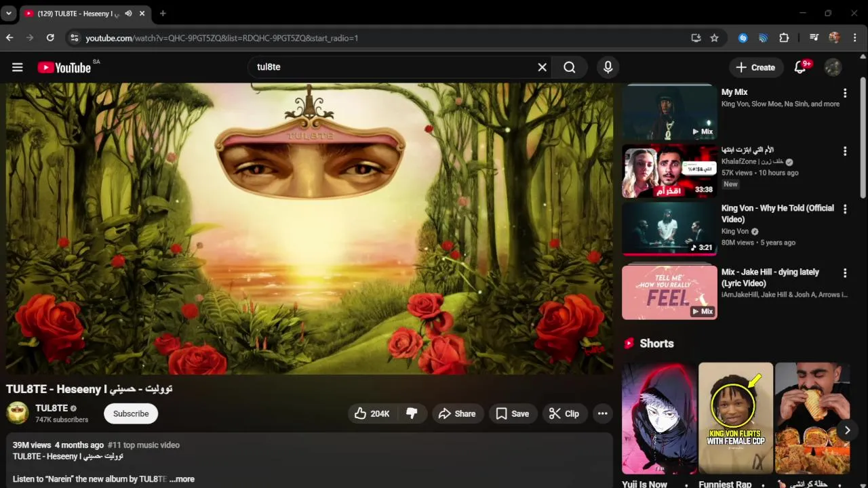Clear the search box with X
The image size is (868, 488).
click(542, 67)
